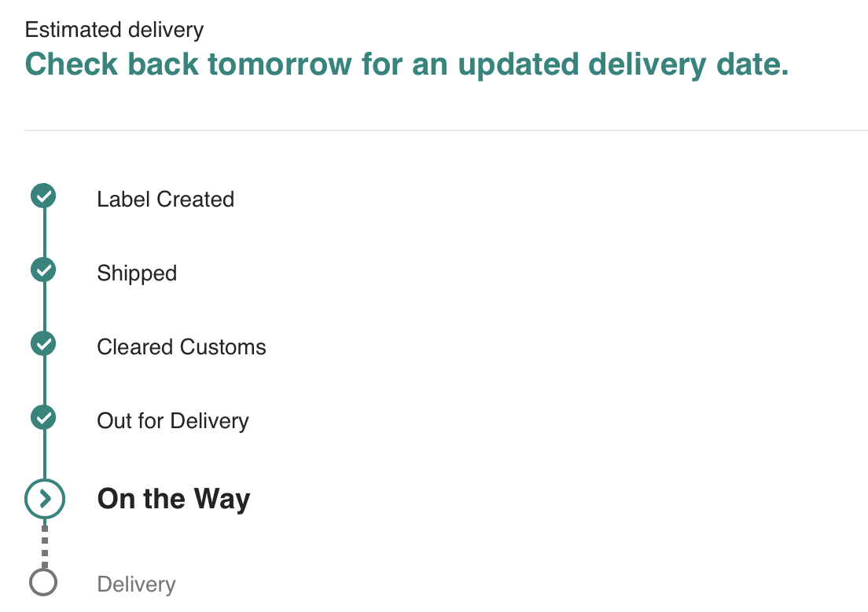Click the On the Way chevron icon
This screenshot has width=868, height=612.
pos(44,498)
